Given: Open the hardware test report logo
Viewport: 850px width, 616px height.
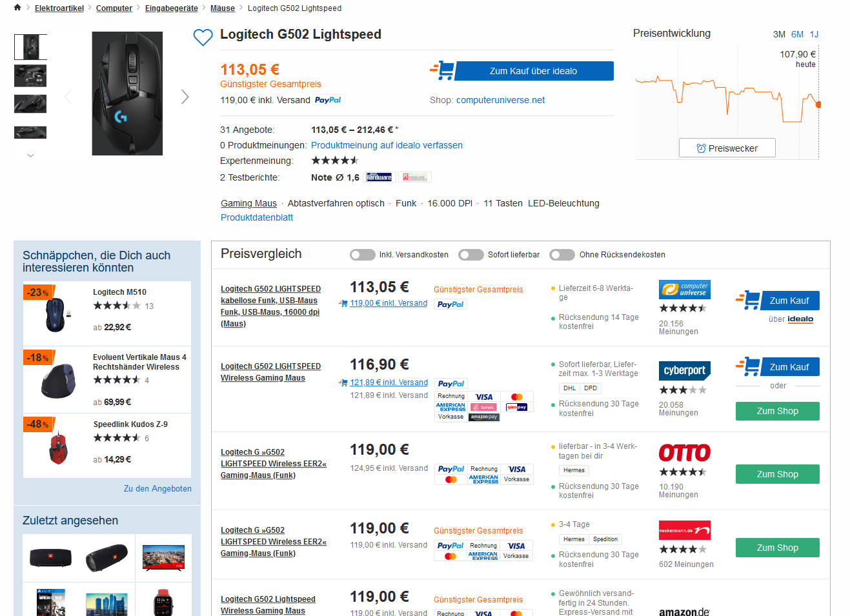Looking at the screenshot, I should (379, 177).
